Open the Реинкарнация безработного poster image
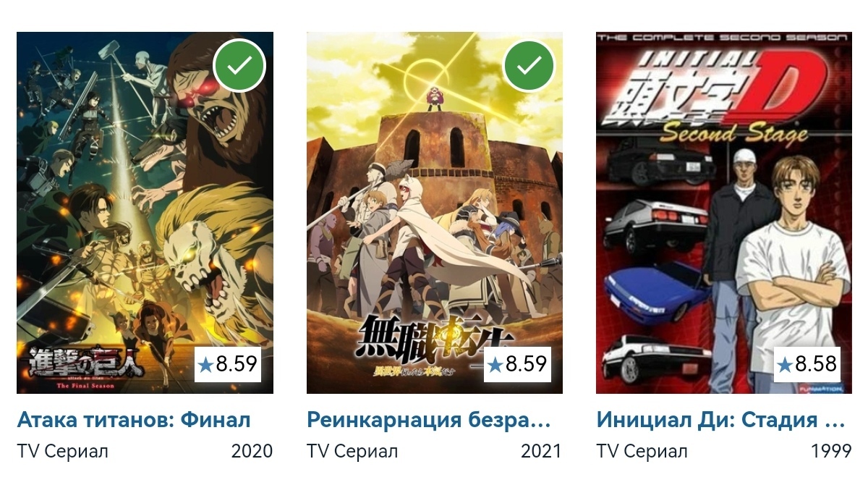Viewport: 868px width, 493px height. click(435, 213)
